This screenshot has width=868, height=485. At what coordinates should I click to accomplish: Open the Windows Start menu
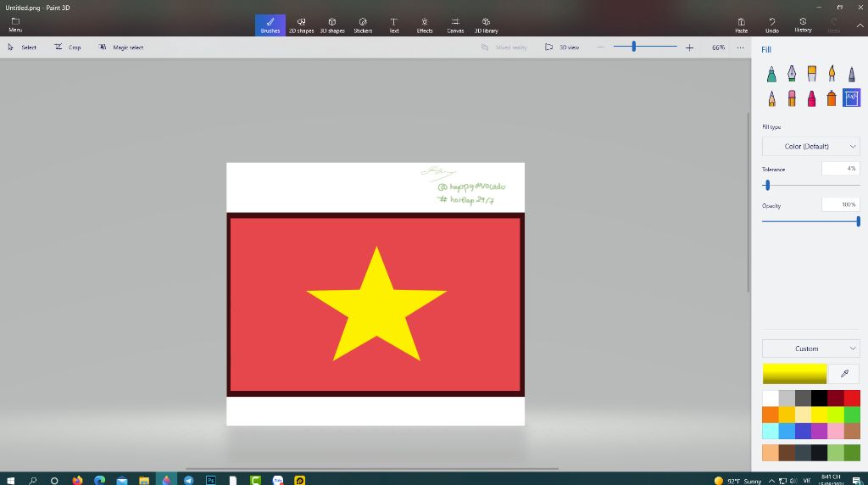click(x=10, y=480)
